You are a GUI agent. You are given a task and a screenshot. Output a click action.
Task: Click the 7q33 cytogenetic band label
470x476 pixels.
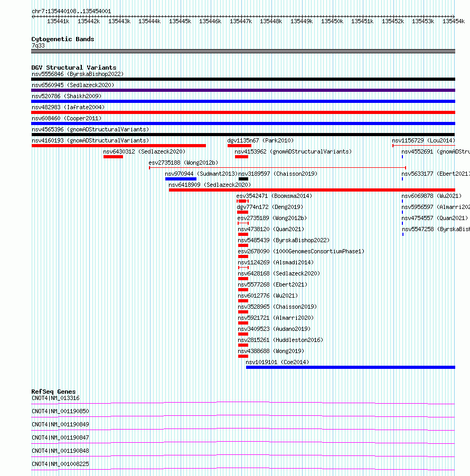click(x=38, y=45)
